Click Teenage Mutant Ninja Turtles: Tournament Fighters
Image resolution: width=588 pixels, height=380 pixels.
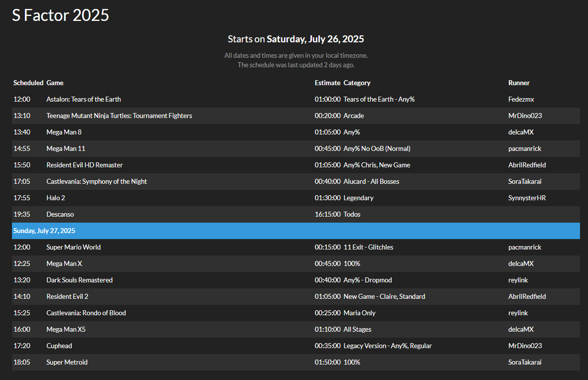pos(119,116)
